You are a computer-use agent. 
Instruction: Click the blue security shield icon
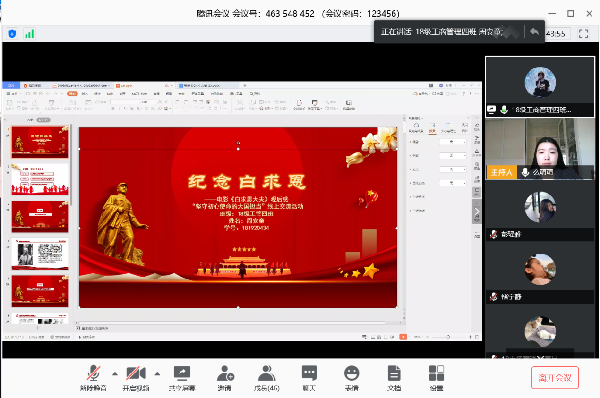click(12, 34)
